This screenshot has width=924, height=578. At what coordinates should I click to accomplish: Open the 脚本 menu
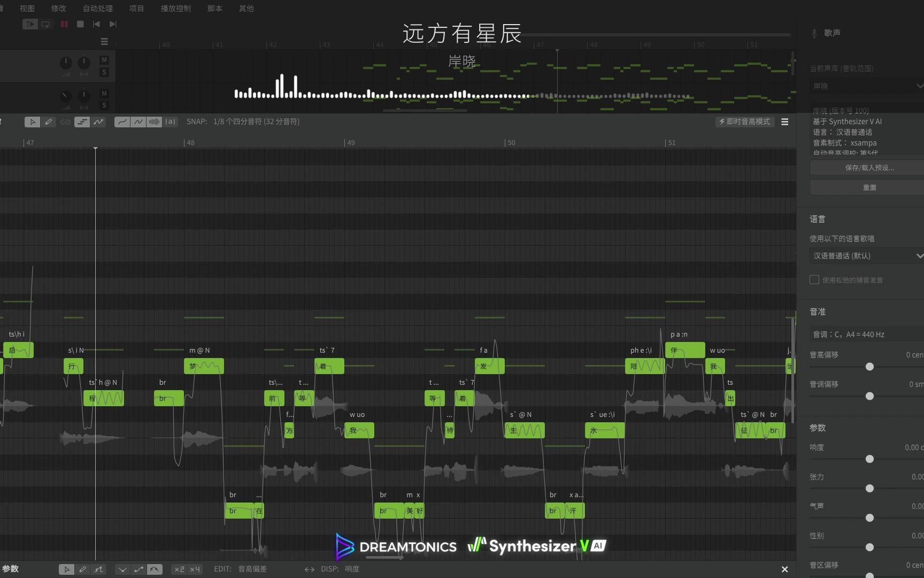[214, 9]
